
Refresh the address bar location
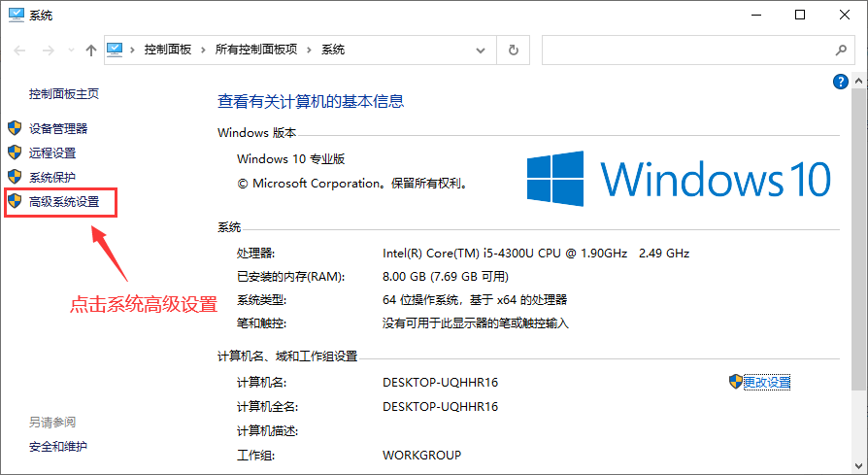(x=514, y=51)
